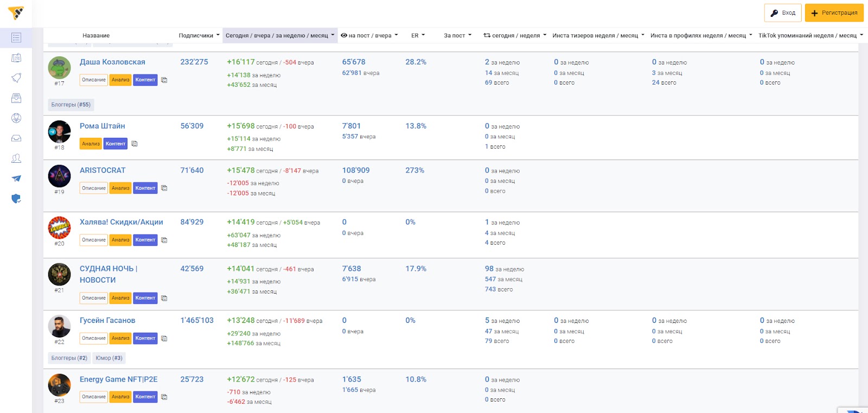Viewport: 868px width, 413px height.
Task: Click the shield checkmark icon in sidebar
Action: click(16, 199)
